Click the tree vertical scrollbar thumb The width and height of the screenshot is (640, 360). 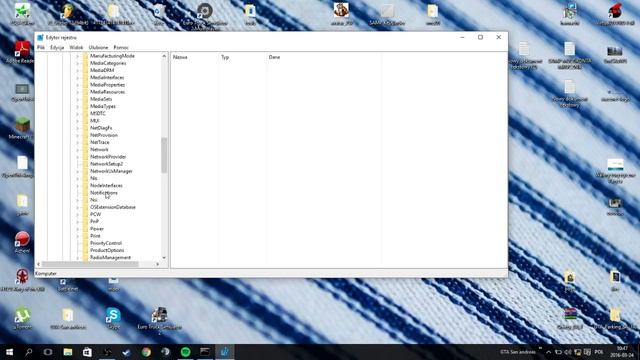click(x=164, y=155)
